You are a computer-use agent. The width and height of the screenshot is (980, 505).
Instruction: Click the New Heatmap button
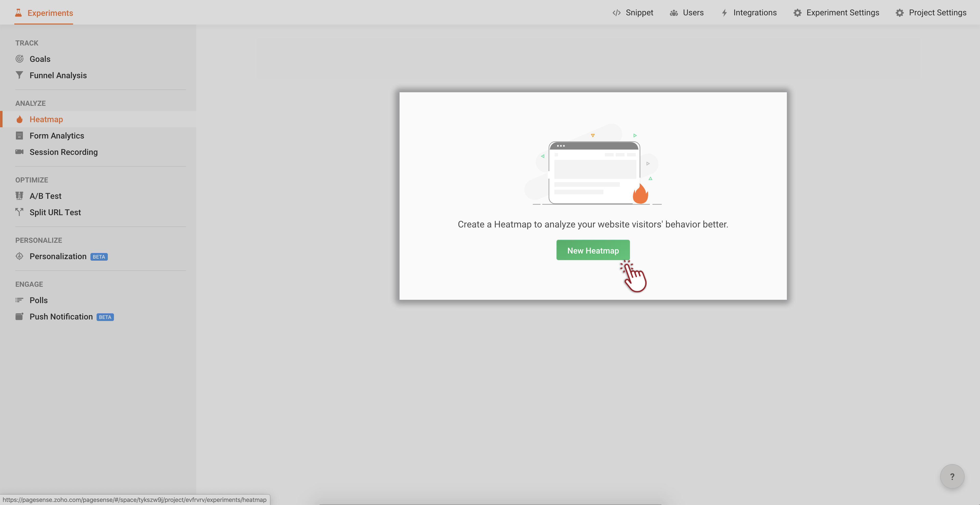tap(593, 250)
